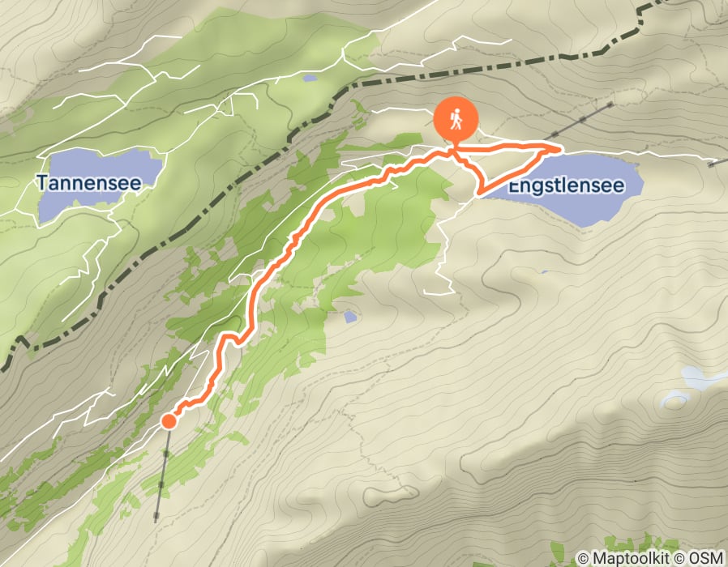
Task: Click the orange hiker start marker
Action: (456, 119)
